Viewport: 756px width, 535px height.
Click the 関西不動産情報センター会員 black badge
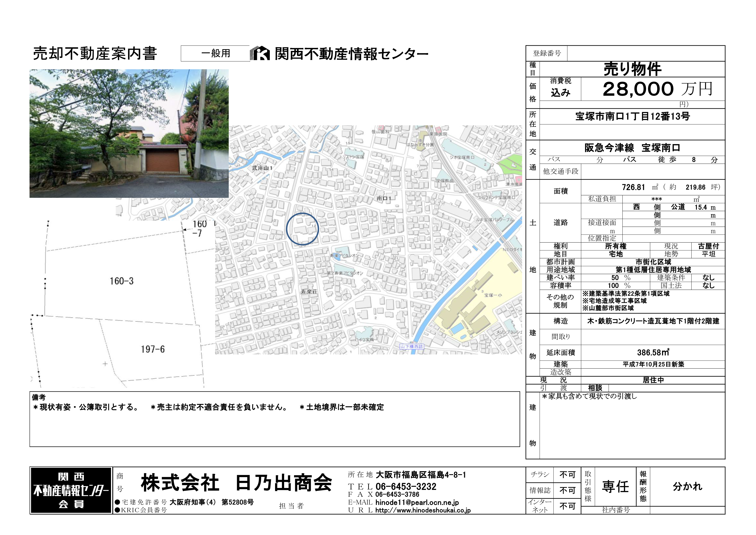pos(71,490)
